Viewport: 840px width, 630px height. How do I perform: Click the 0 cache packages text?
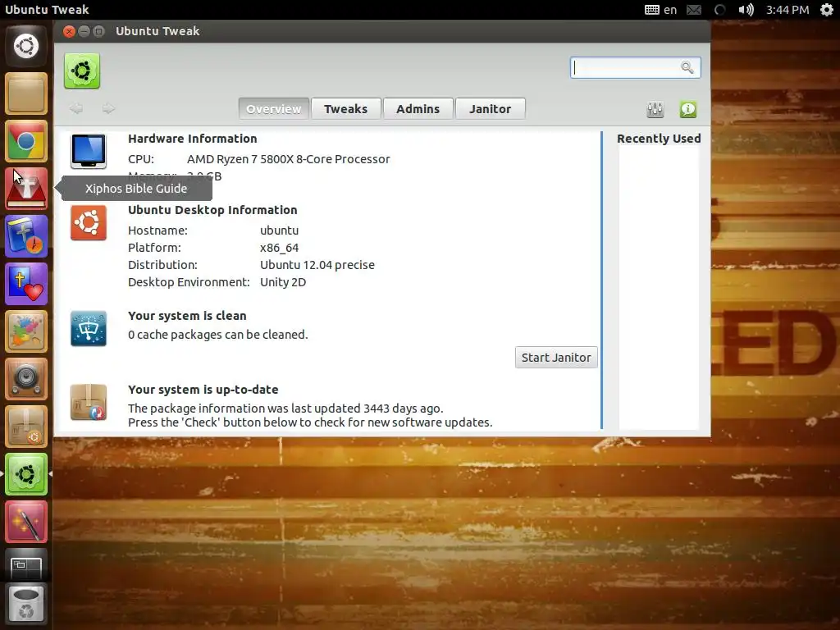pyautogui.click(x=218, y=335)
